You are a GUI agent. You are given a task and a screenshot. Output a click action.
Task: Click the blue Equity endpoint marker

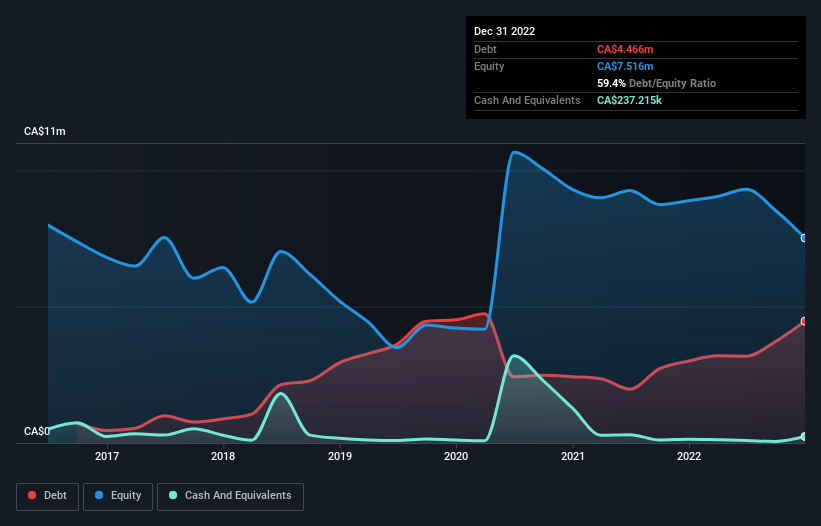(x=804, y=238)
